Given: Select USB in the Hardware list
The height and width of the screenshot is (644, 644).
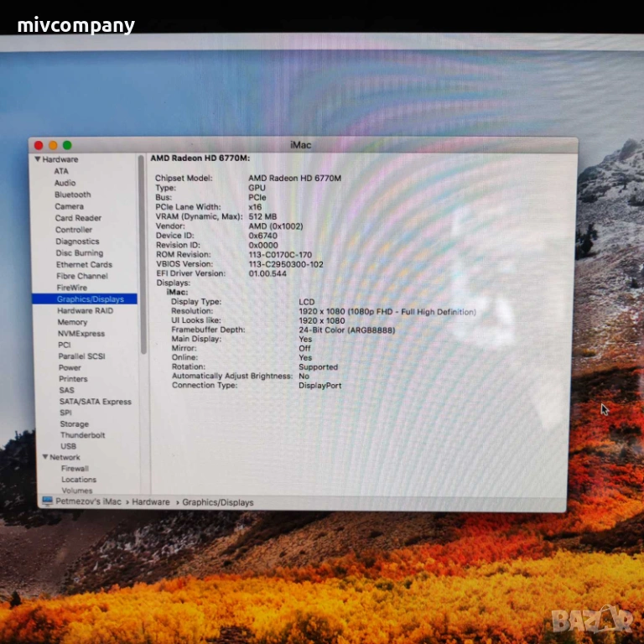Looking at the screenshot, I should (68, 446).
